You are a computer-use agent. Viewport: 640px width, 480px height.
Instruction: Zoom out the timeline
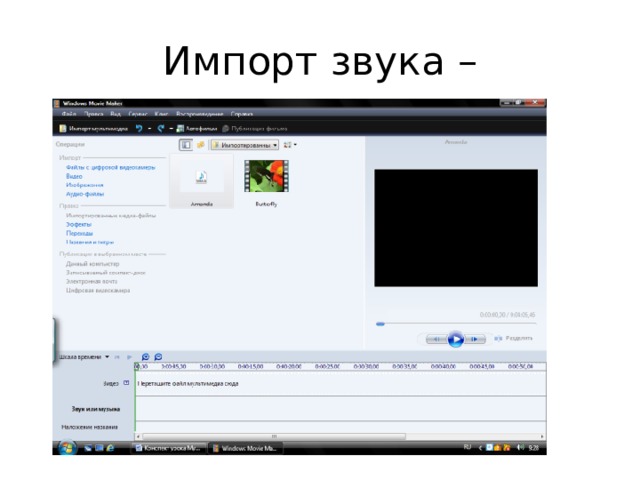(158, 357)
